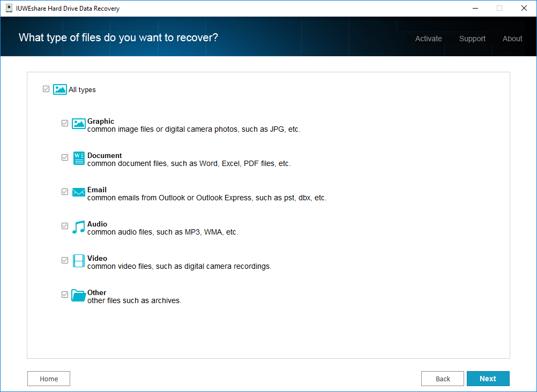Go back using the Back button
537x392 pixels.
[x=443, y=379]
